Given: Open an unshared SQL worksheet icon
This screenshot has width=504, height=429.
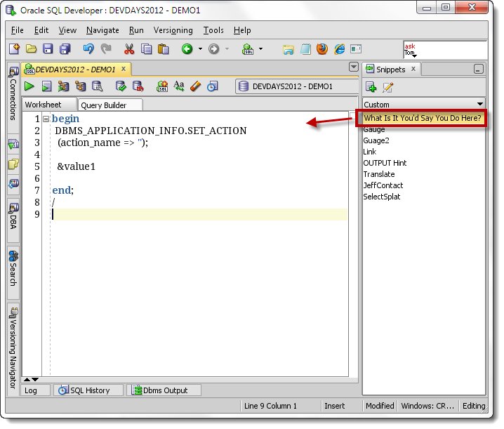Looking at the screenshot, I should (x=162, y=86).
